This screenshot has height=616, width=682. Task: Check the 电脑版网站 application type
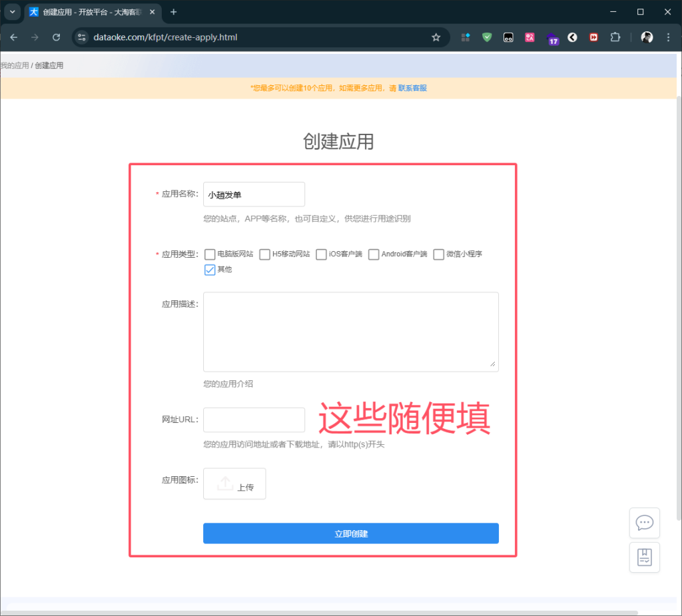tap(209, 254)
